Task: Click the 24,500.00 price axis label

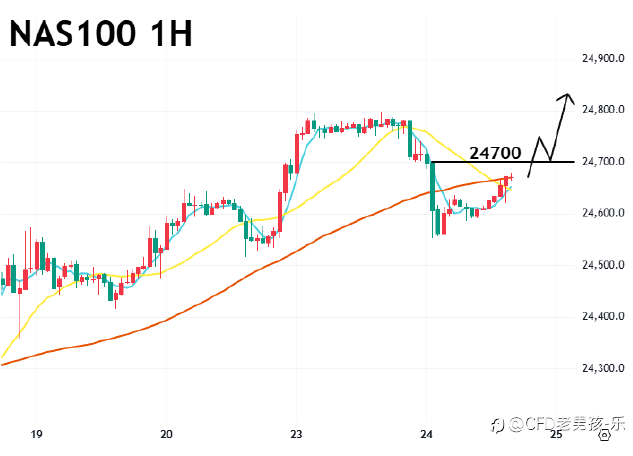Action: [602, 265]
